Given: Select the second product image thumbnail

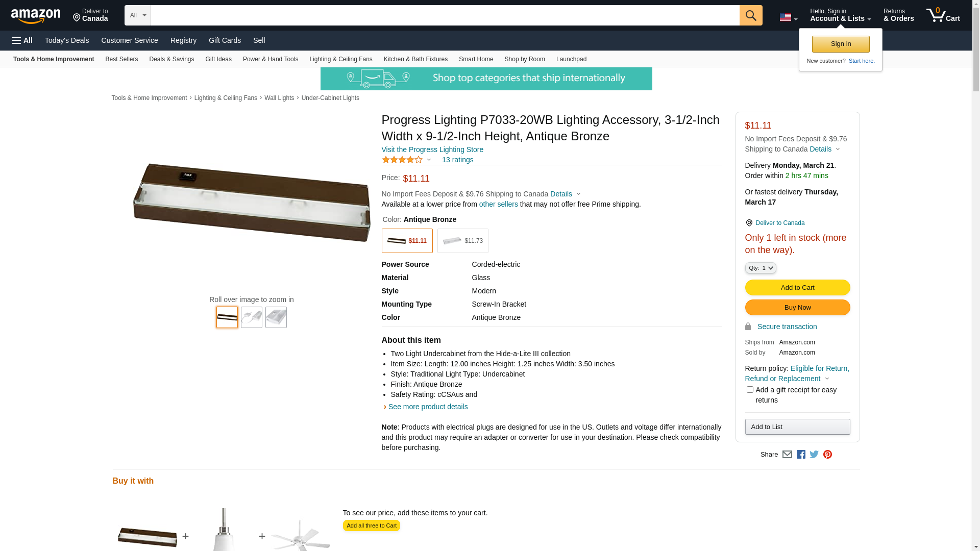Looking at the screenshot, I should click(x=252, y=317).
